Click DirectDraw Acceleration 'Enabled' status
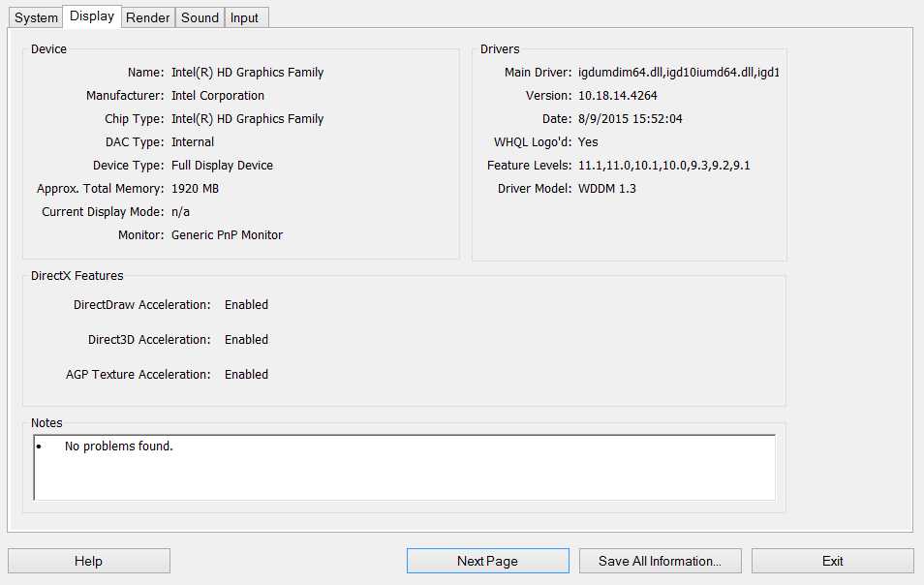 (246, 304)
